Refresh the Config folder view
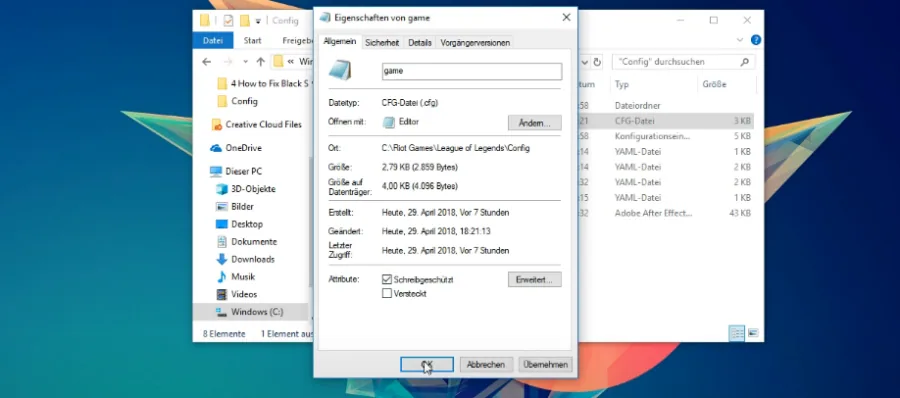This screenshot has height=398, width=900. (x=598, y=62)
